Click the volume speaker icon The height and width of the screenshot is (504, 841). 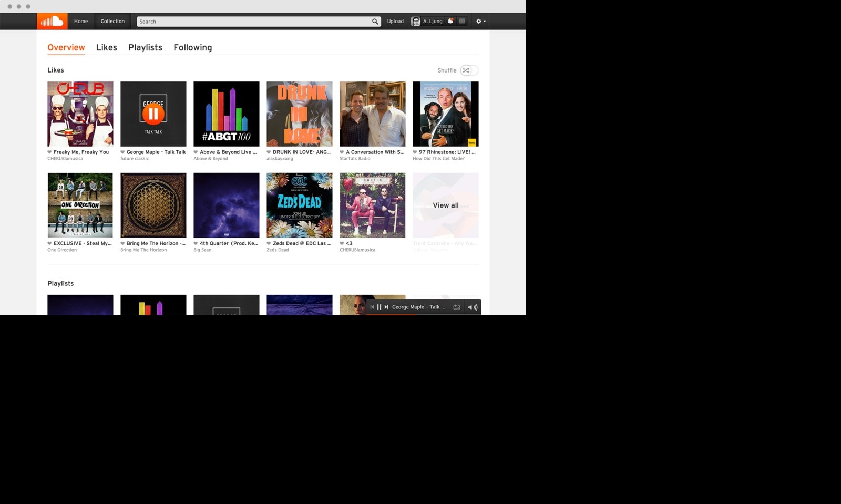click(473, 307)
